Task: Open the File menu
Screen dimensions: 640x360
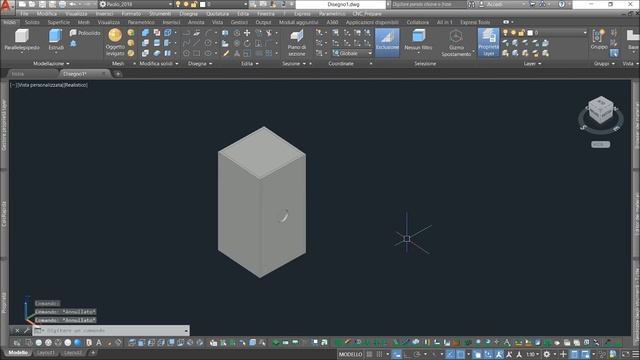Action: click(x=24, y=14)
